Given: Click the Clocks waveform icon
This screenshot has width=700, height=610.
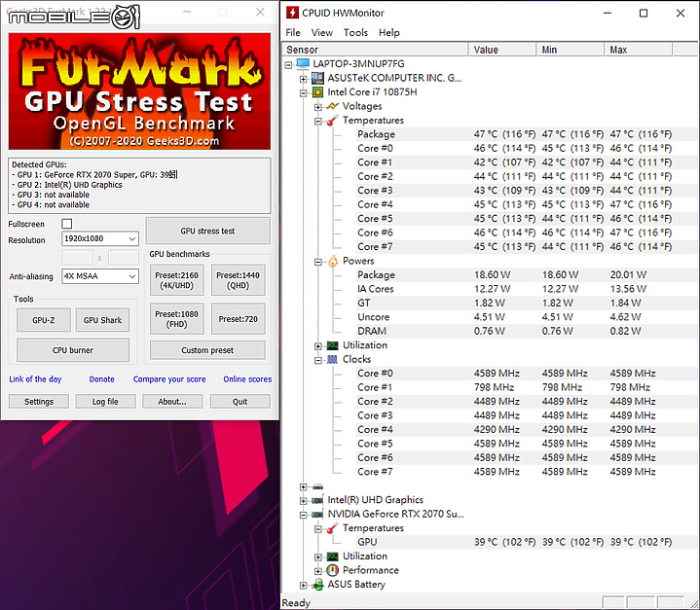Looking at the screenshot, I should pyautogui.click(x=333, y=360).
